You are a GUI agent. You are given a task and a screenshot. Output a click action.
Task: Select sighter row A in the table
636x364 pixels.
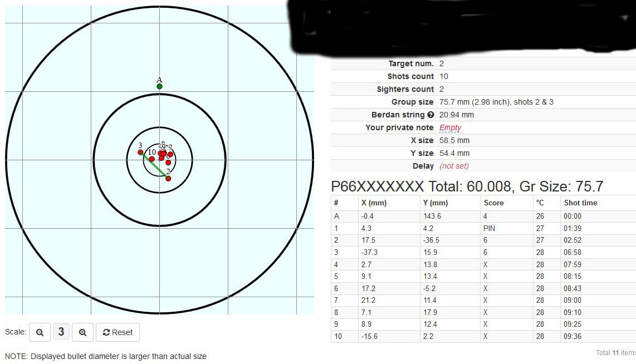pyautogui.click(x=483, y=217)
